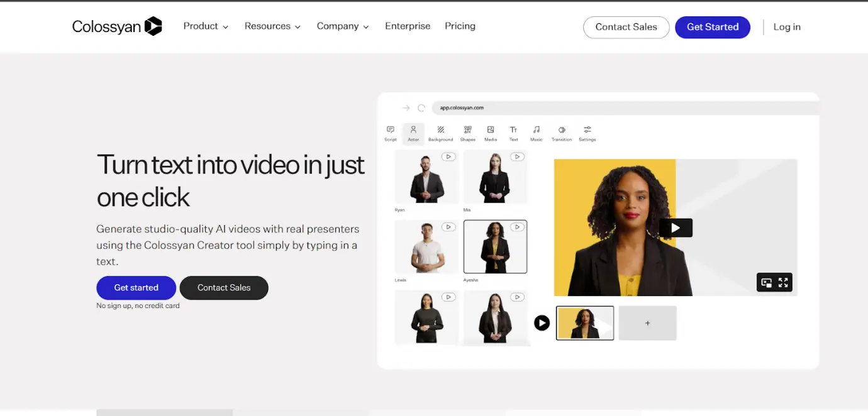
Task: Select the yellow scene thumbnail
Action: (585, 323)
